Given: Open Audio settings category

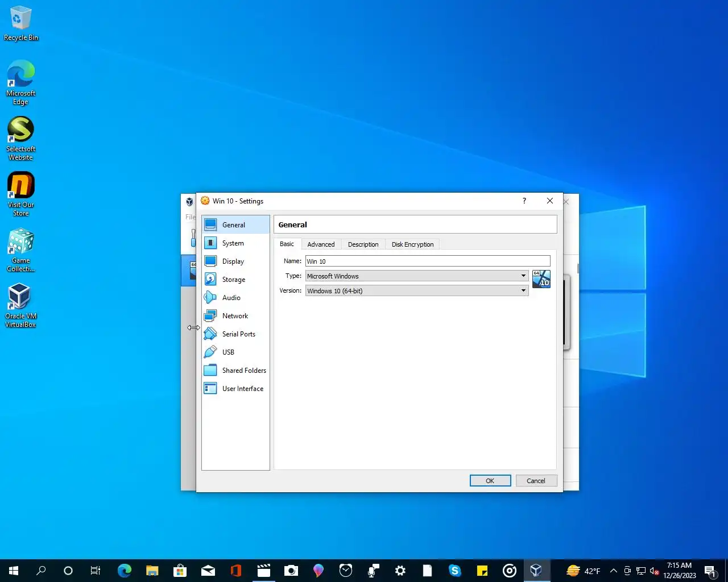Looking at the screenshot, I should point(235,297).
